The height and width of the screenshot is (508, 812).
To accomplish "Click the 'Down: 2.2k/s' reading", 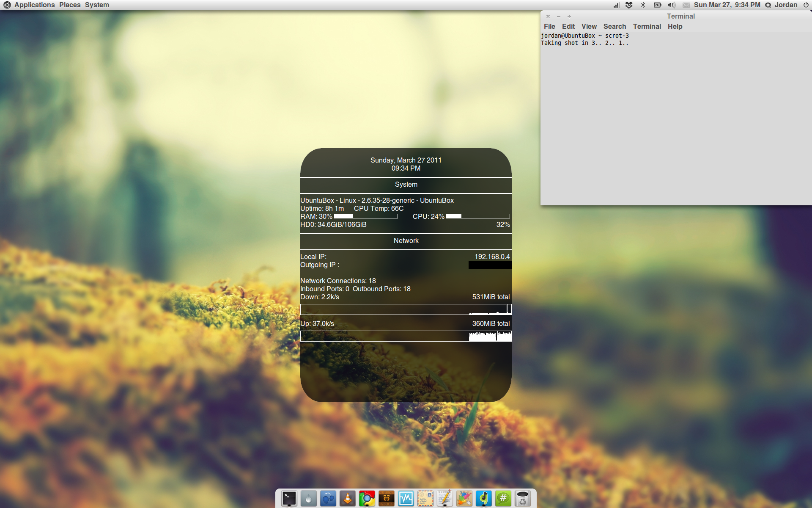I will (320, 297).
